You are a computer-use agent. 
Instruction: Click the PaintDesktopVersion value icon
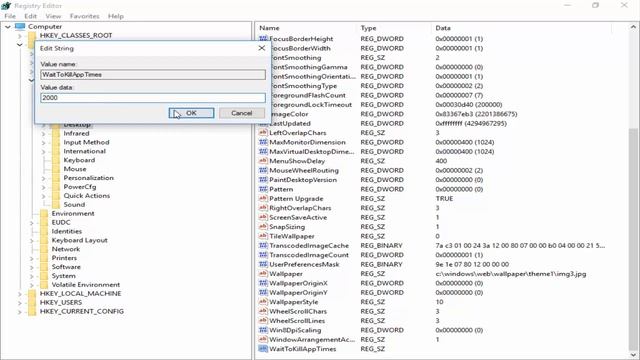pyautogui.click(x=263, y=180)
